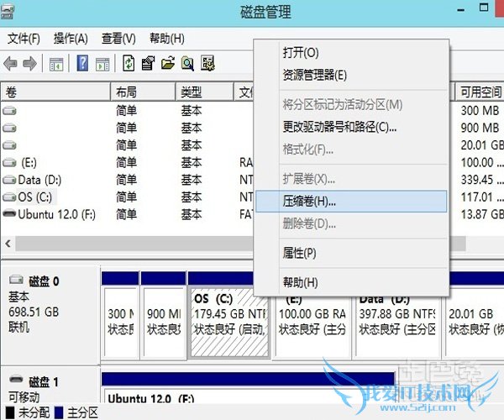Click the 磁盘 1 removable disk icon

16,379
